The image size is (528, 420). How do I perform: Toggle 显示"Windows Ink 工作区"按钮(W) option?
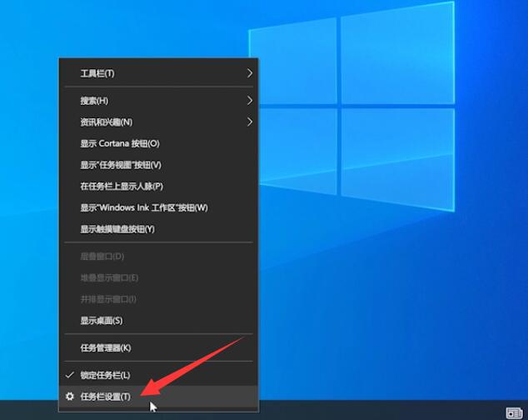(x=158, y=207)
